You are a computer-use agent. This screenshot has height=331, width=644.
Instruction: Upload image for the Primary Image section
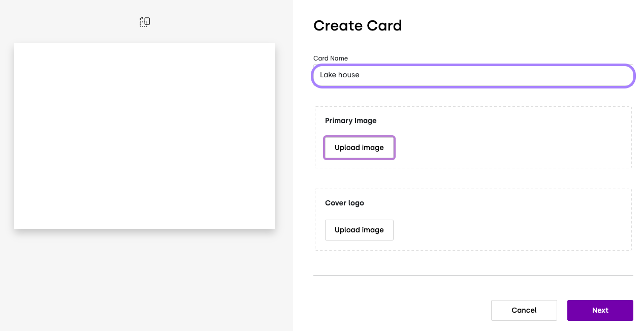tap(359, 147)
